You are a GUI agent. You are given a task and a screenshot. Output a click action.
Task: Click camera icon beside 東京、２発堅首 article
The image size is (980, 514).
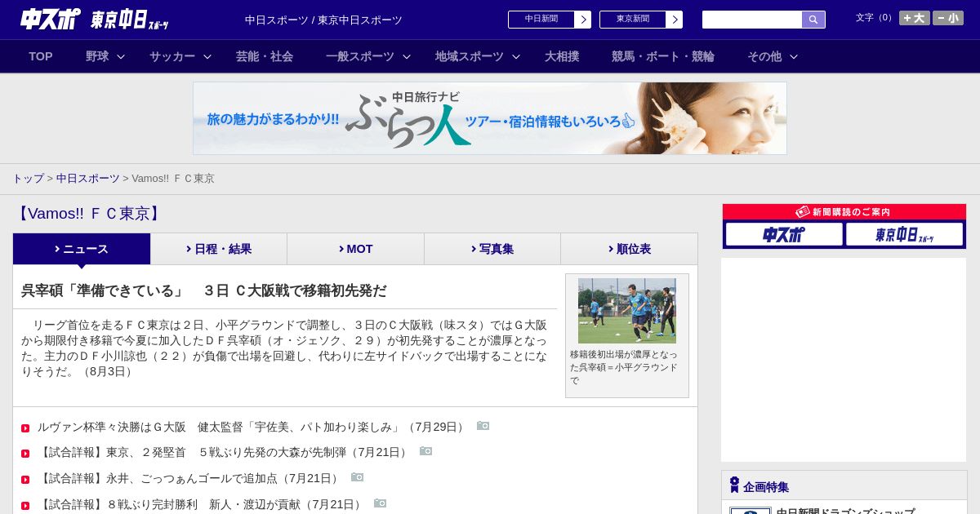[x=426, y=451]
